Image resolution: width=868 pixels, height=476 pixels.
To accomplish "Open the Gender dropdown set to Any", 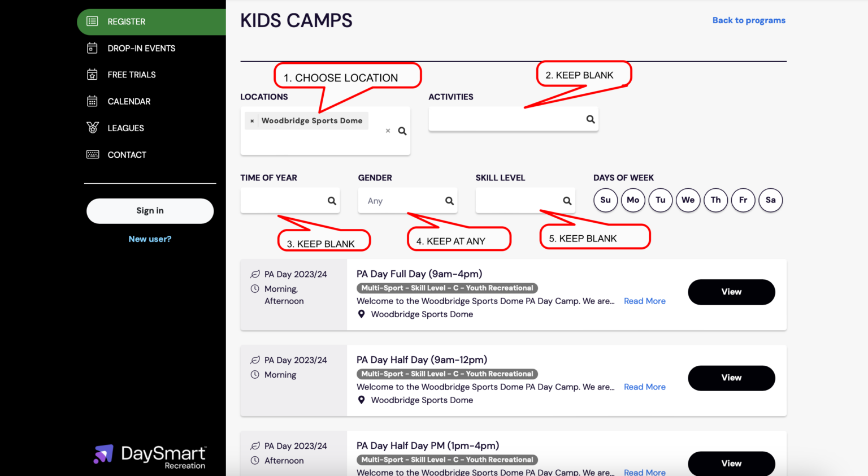I will click(407, 200).
